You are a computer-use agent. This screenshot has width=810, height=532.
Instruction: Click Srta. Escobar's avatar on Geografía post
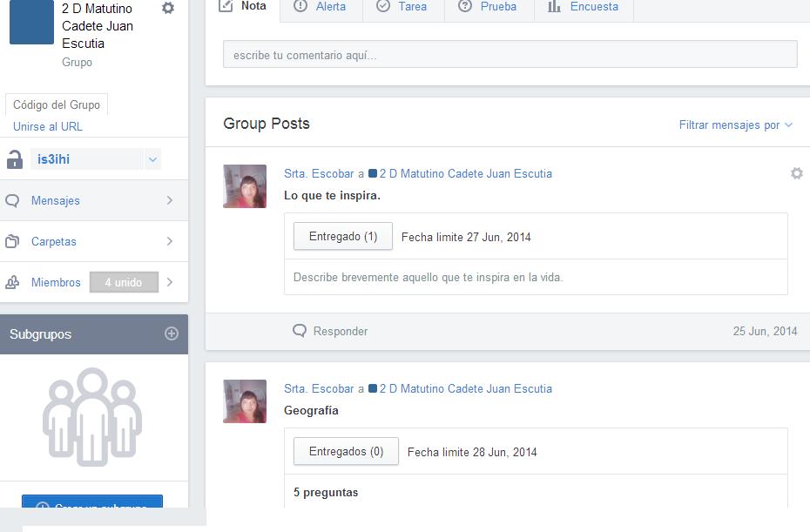point(245,401)
